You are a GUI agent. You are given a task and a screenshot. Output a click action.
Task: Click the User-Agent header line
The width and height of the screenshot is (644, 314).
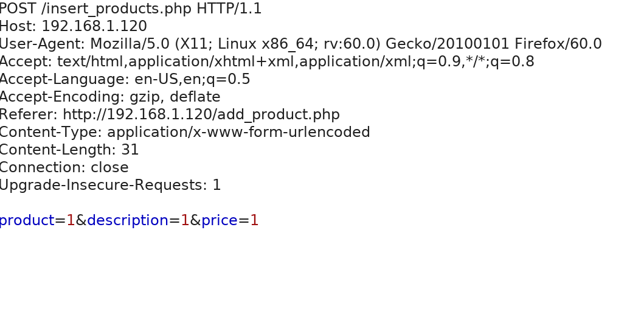(x=300, y=44)
